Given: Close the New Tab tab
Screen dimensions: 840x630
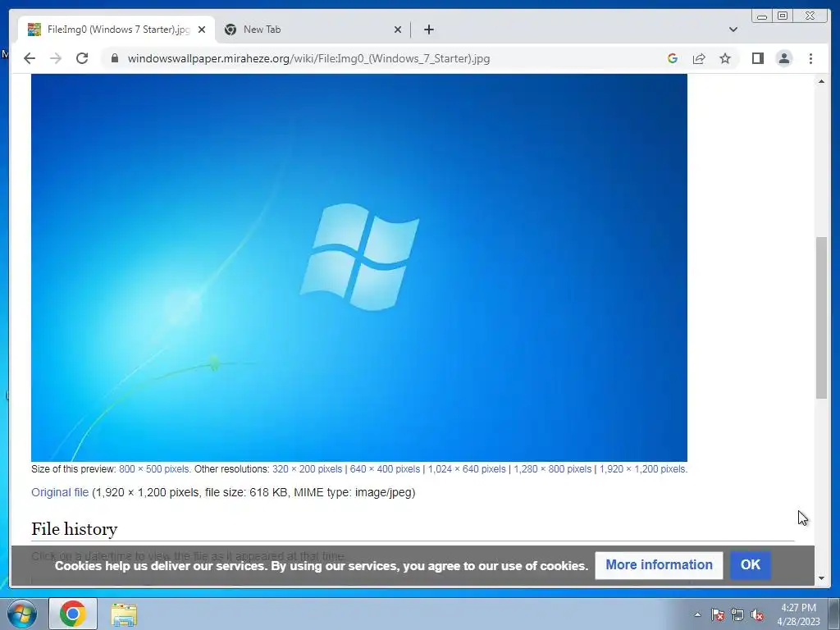Looking at the screenshot, I should point(398,30).
